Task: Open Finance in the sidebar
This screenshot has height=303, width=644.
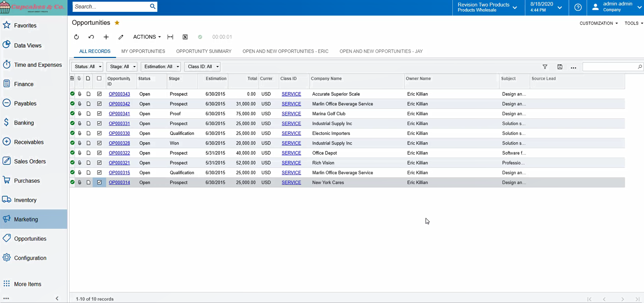Action: click(34, 84)
